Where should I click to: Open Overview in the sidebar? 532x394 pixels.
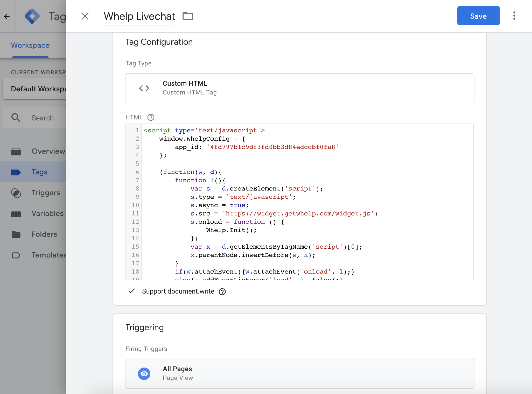pos(33,151)
